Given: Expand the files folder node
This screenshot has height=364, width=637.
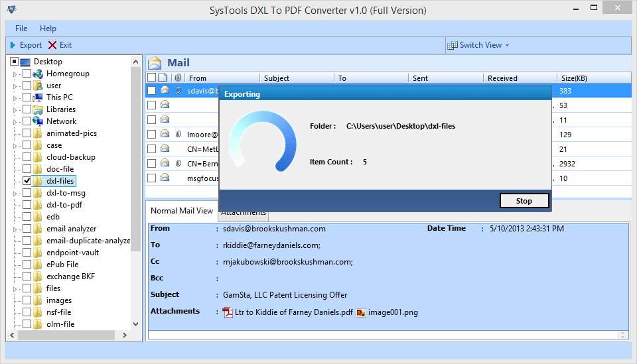Looking at the screenshot, I should pyautogui.click(x=15, y=289).
